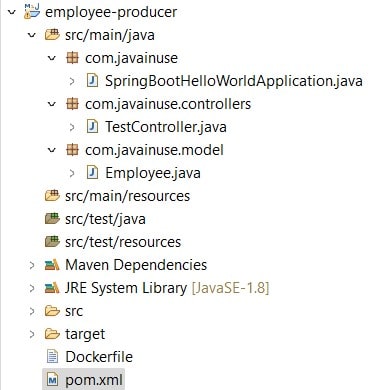Click the Maven Dependencies library icon
This screenshot has width=387, height=390.
pyautogui.click(x=52, y=265)
